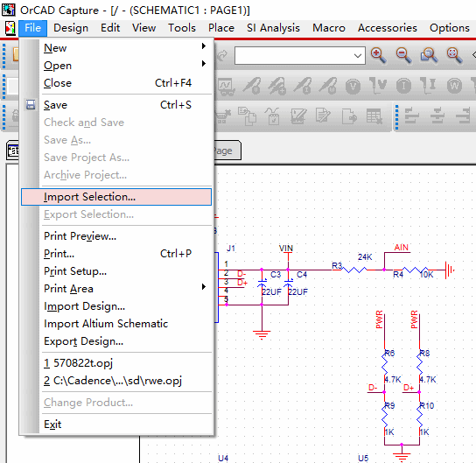Select resistor label R3 on schematic
Viewport: 476px width, 463px height.
point(337,266)
